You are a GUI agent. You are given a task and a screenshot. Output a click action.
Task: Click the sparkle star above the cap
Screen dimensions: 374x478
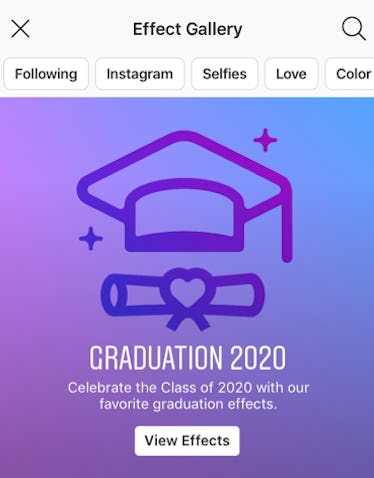pos(265,140)
